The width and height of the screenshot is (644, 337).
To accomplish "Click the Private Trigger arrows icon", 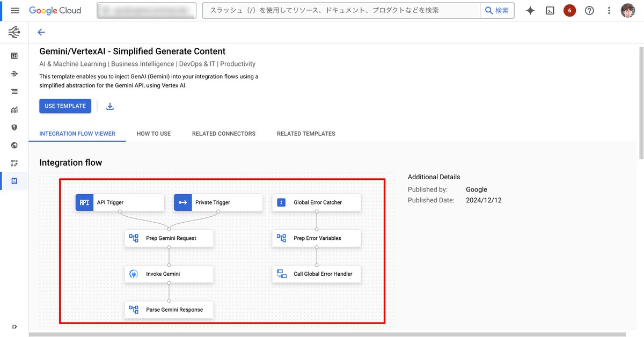I will pos(183,202).
